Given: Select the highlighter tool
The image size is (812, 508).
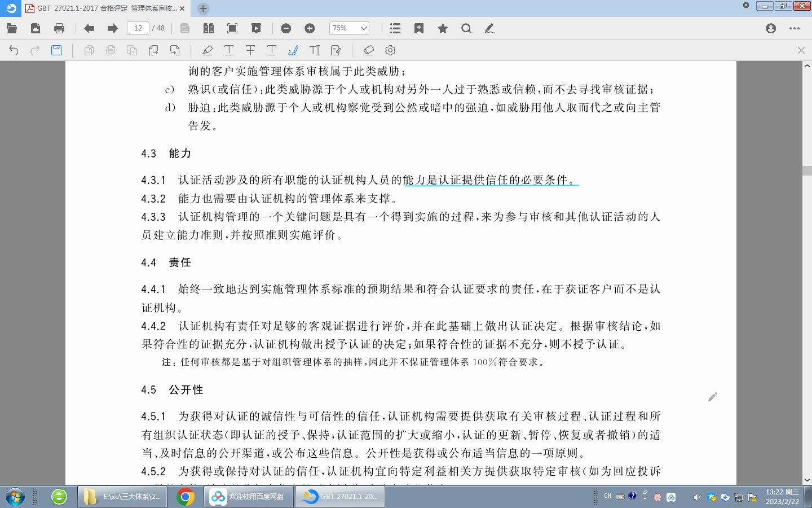Looking at the screenshot, I should (208, 50).
